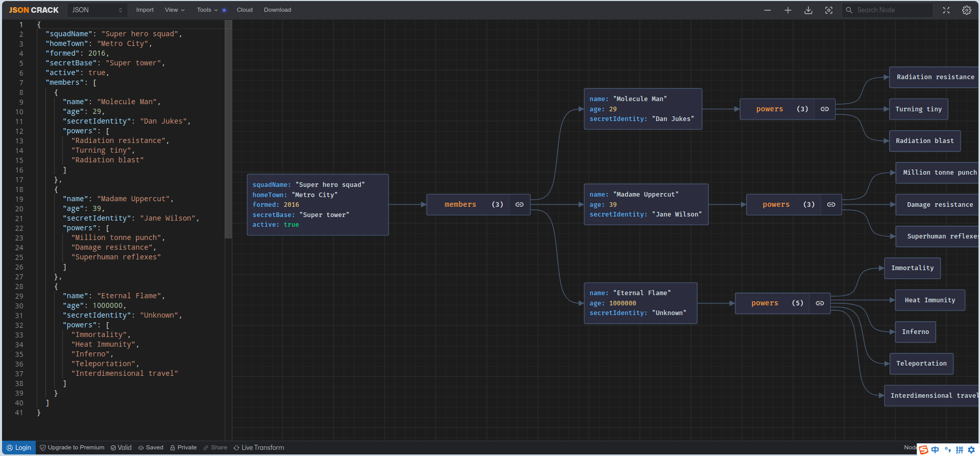
Task: Click the Radiation resistance node
Action: (x=935, y=77)
